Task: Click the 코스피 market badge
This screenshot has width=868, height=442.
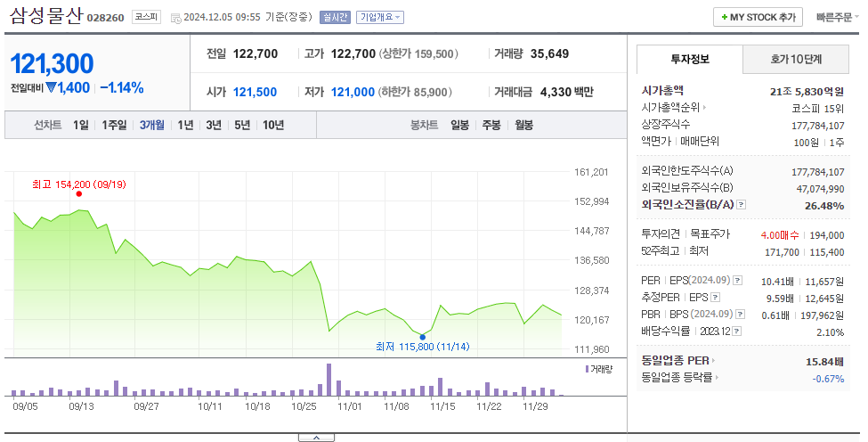Action: point(147,17)
